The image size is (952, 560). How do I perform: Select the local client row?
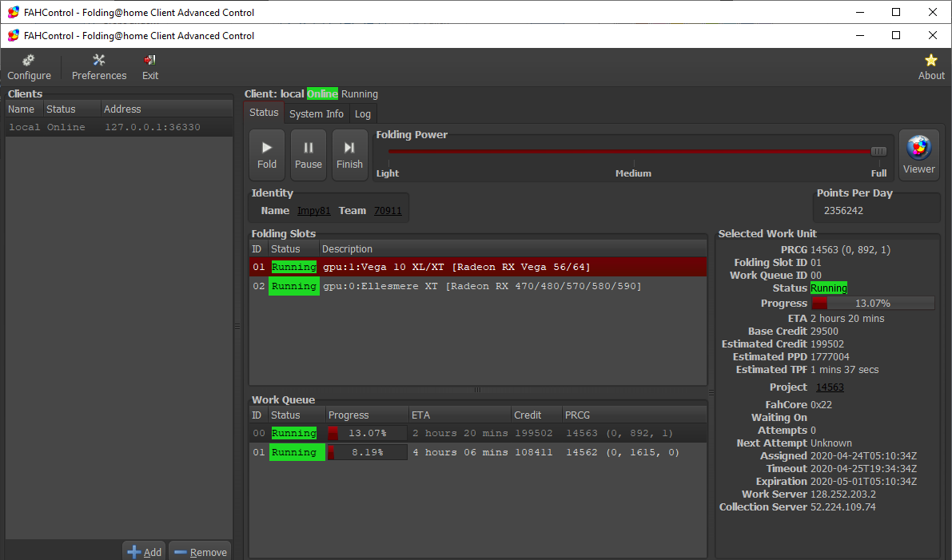click(x=119, y=127)
